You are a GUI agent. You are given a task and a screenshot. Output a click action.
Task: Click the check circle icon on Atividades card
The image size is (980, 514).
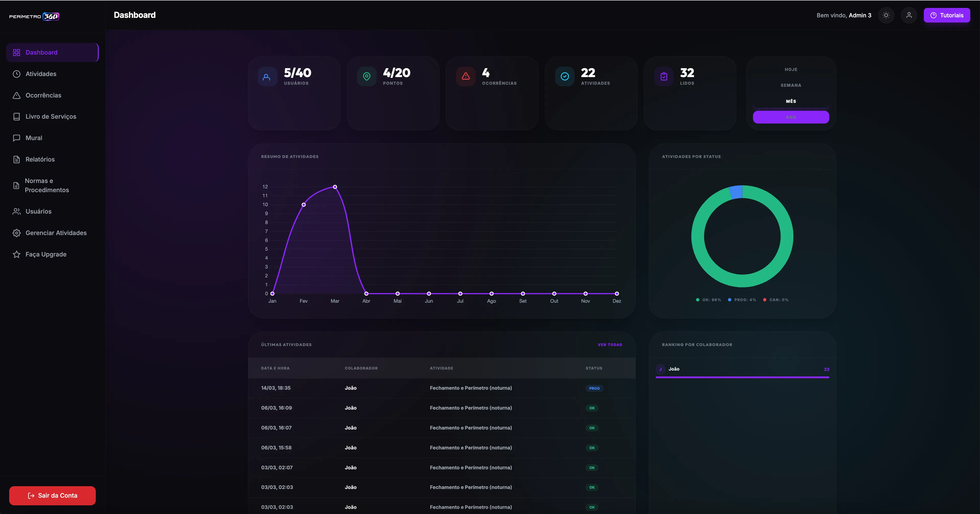click(565, 77)
